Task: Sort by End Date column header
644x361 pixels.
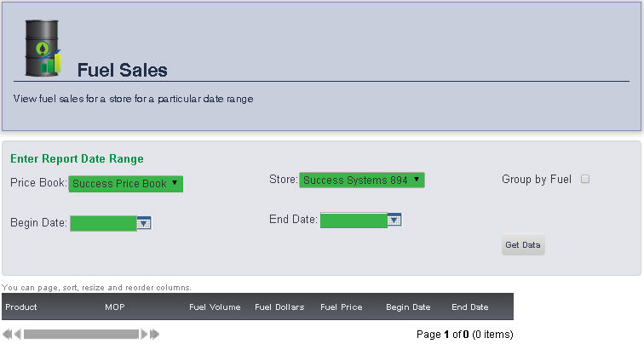Action: click(470, 307)
